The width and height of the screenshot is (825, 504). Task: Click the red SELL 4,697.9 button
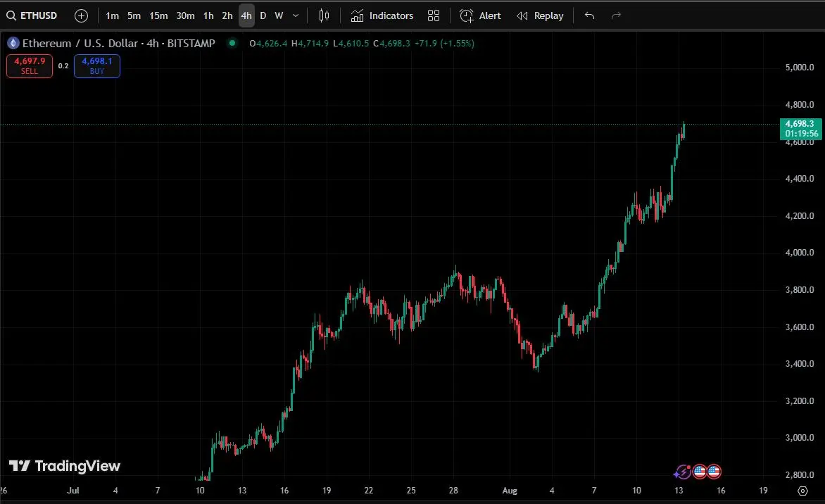(x=30, y=66)
